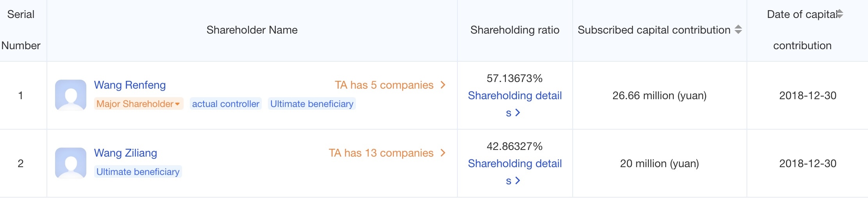The image size is (868, 198).
Task: Click Wang Renfeng's Ultimate beneficiary tag
Action: tap(312, 104)
